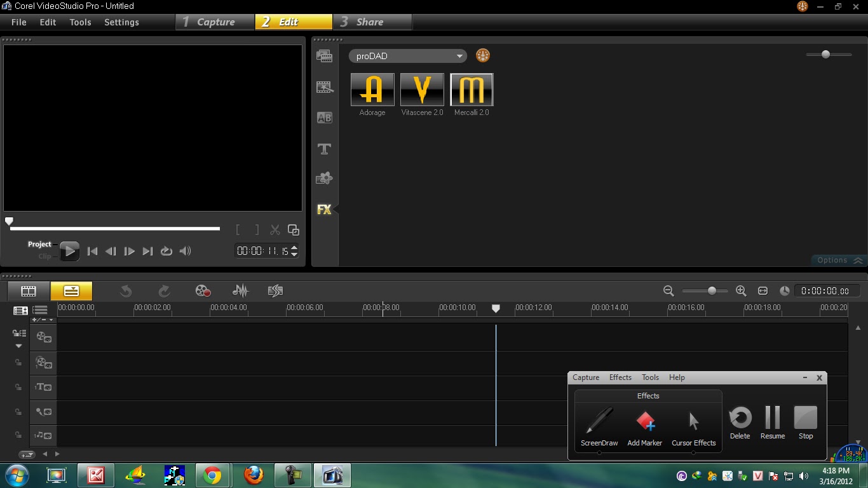Open the add/remove chapter point dropdown
868x488 pixels.
tap(43, 320)
